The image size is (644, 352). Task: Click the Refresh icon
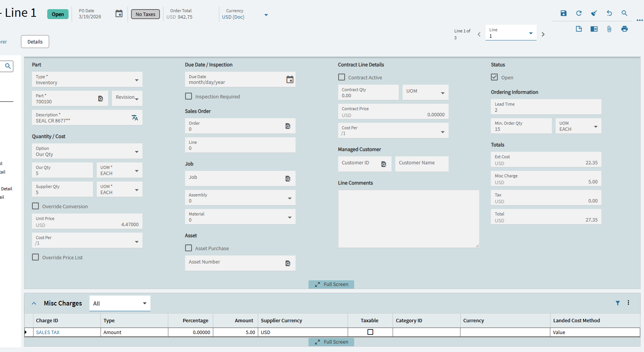579,13
